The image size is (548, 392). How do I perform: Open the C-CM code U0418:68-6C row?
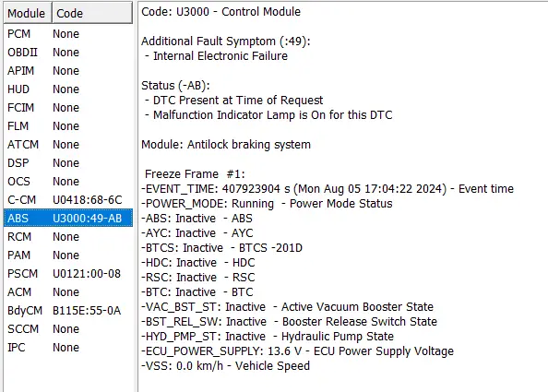68,200
